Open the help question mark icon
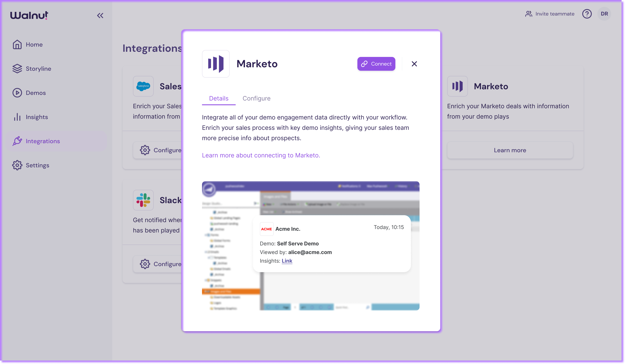Viewport: 625px width, 364px height. (587, 14)
